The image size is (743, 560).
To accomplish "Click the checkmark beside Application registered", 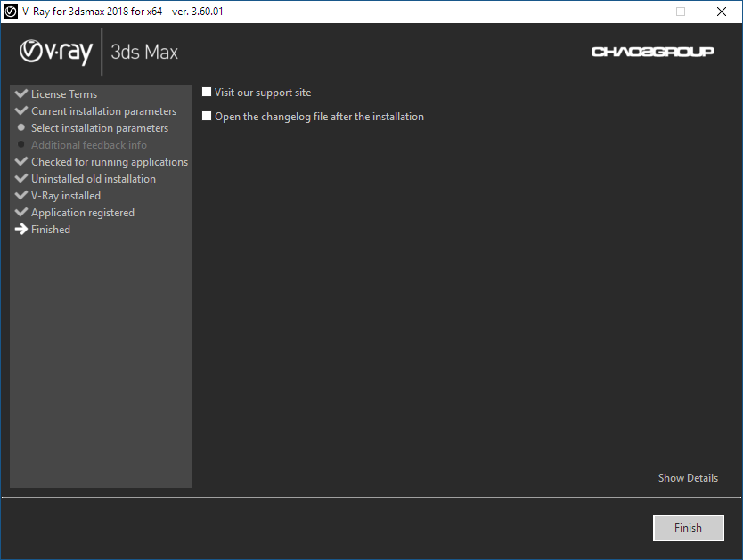I will click(21, 212).
